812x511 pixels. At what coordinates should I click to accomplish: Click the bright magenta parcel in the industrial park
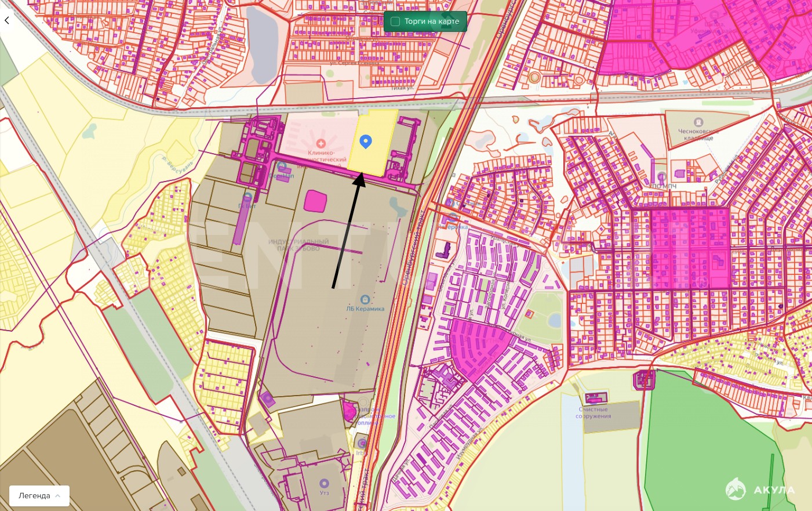[315, 201]
